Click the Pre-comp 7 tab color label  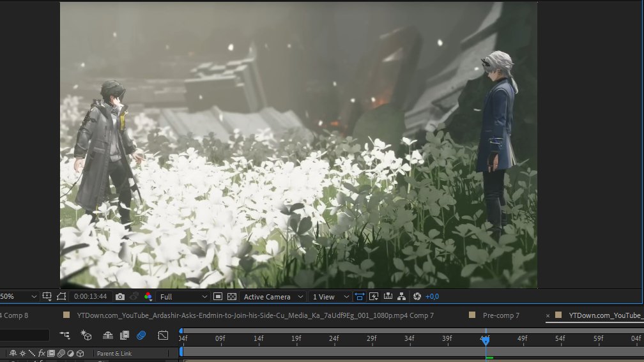(472, 315)
